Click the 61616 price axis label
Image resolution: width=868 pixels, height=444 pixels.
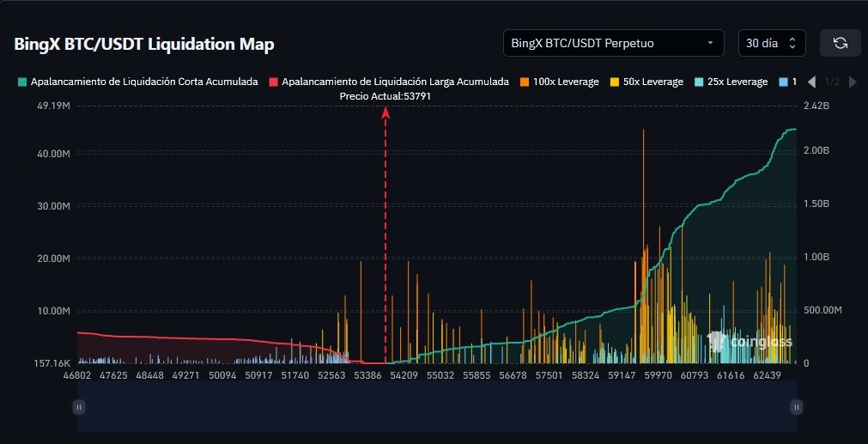[730, 375]
